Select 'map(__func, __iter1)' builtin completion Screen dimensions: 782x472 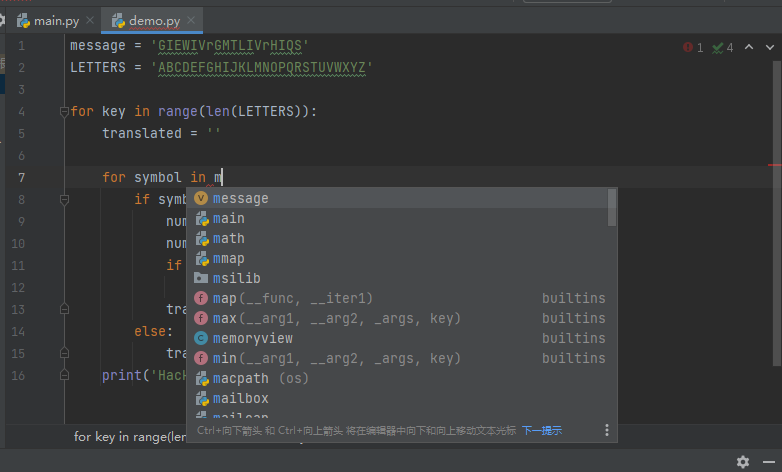396,298
